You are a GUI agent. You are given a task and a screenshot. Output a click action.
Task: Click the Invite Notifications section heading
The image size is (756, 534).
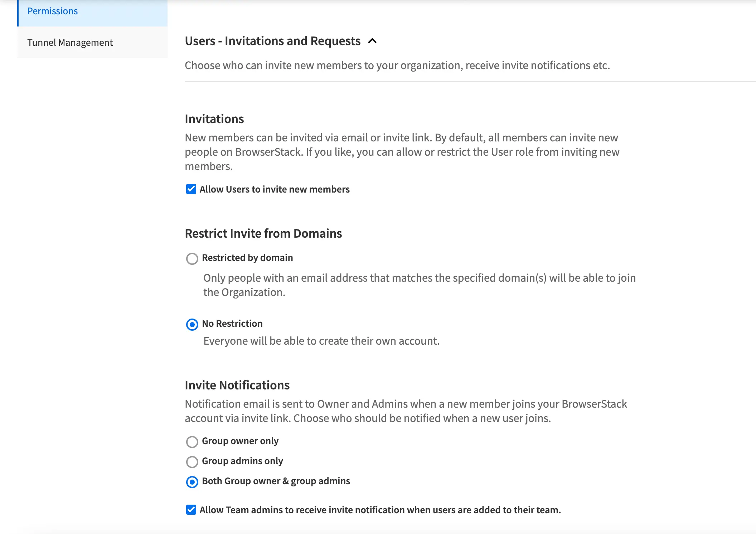pos(237,385)
